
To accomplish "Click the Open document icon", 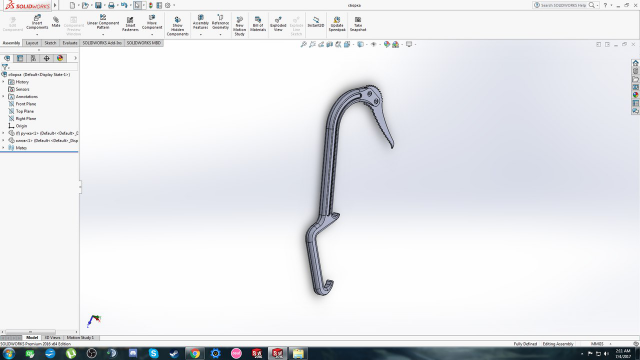I will point(85,5).
